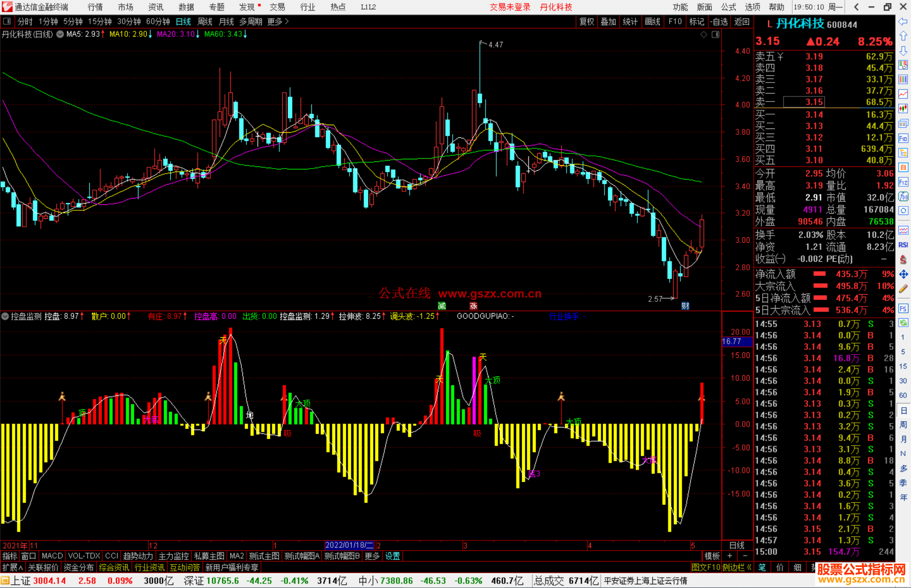Click the 2022/01/18 date marker on timeline
This screenshot has width=911, height=588.
[x=349, y=545]
